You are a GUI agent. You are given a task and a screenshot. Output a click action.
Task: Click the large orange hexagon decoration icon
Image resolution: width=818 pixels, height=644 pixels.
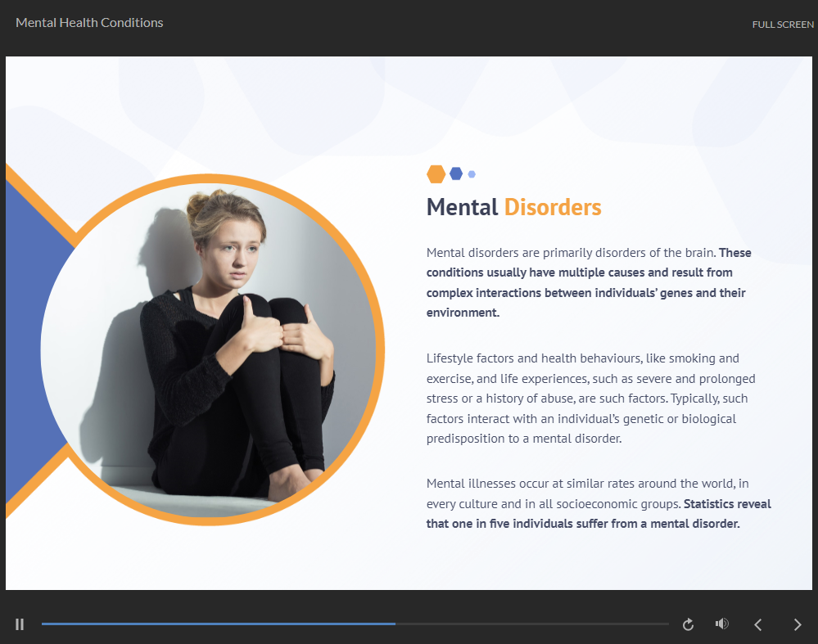point(436,174)
